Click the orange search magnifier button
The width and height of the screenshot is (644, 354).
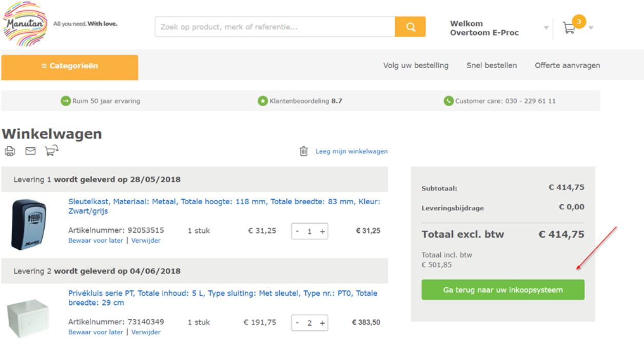410,27
